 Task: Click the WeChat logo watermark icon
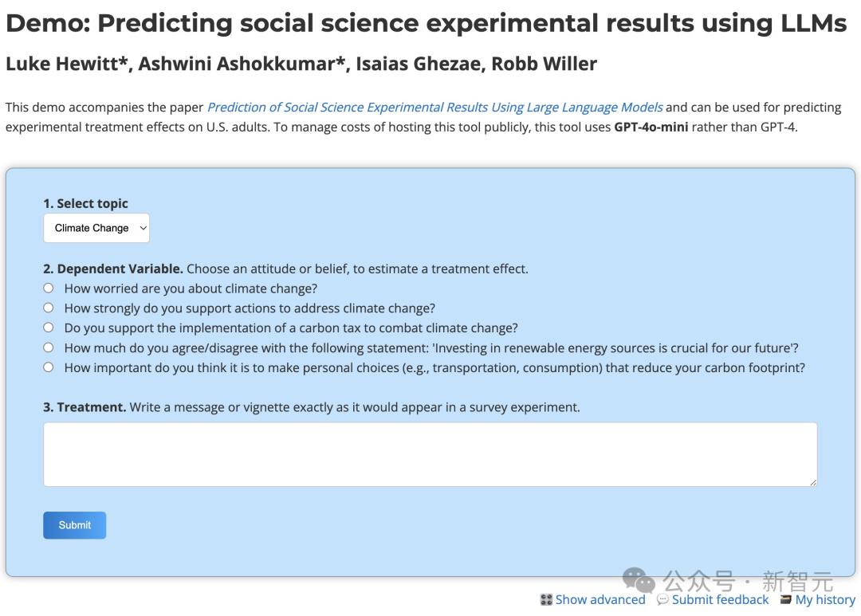tap(639, 581)
